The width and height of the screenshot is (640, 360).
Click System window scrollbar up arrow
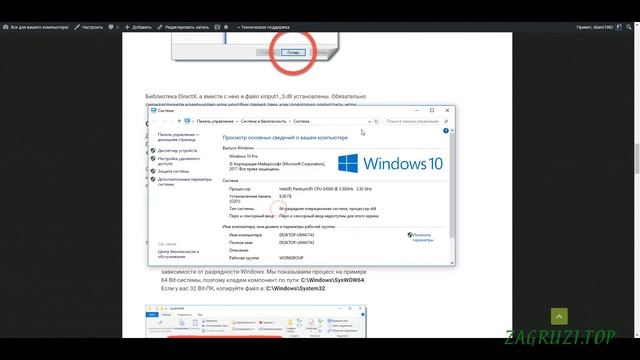pyautogui.click(x=452, y=130)
